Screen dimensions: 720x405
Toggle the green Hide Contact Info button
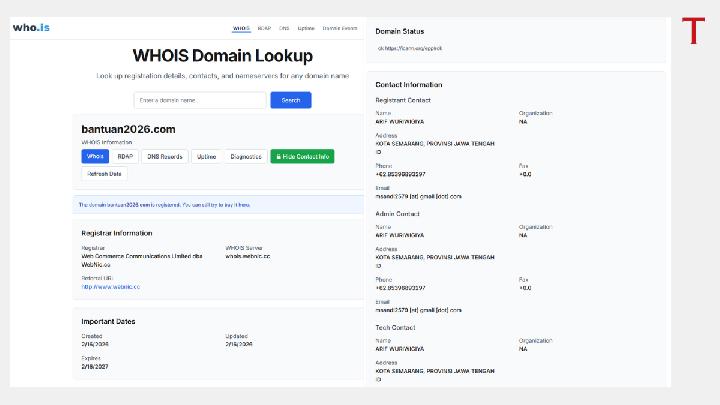(302, 156)
